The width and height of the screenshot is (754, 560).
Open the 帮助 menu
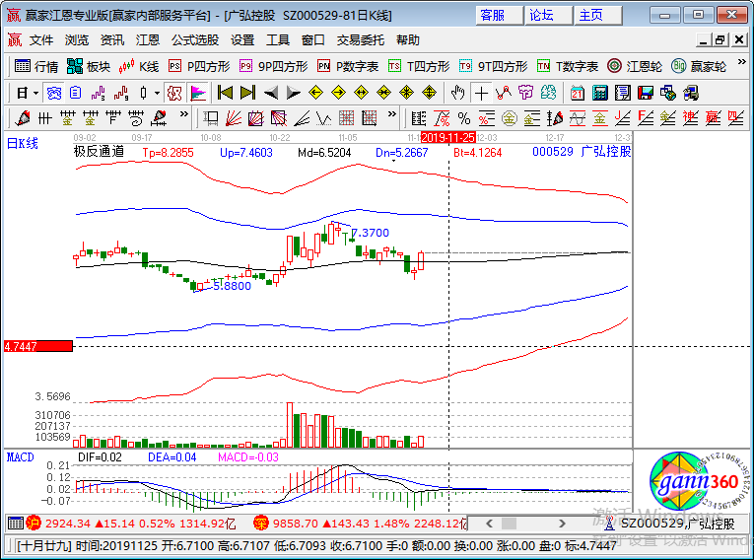point(407,40)
